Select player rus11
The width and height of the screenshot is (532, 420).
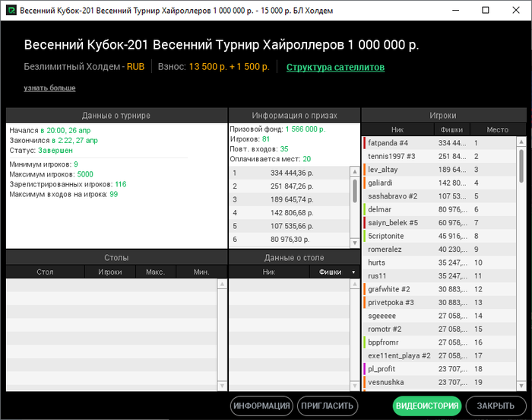[439, 276]
